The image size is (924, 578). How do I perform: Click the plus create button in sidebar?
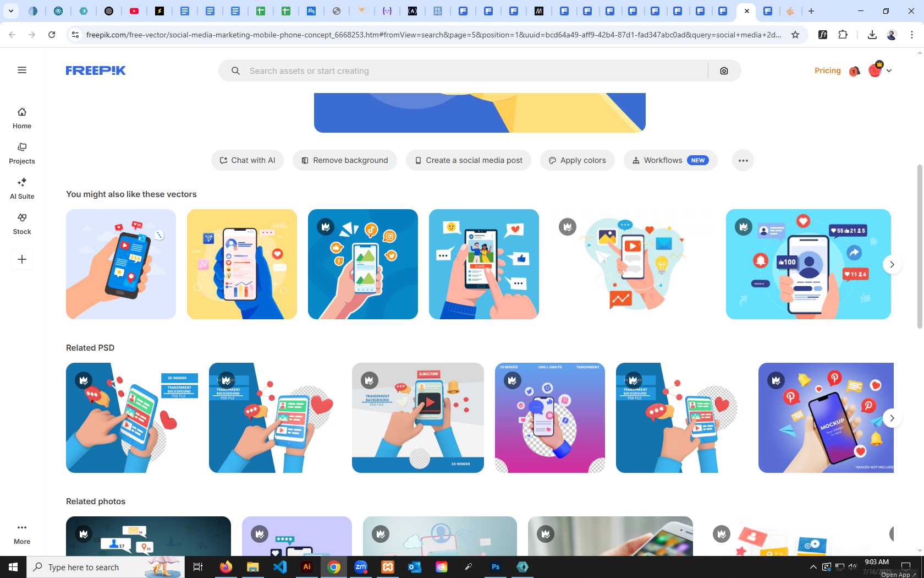(x=22, y=259)
